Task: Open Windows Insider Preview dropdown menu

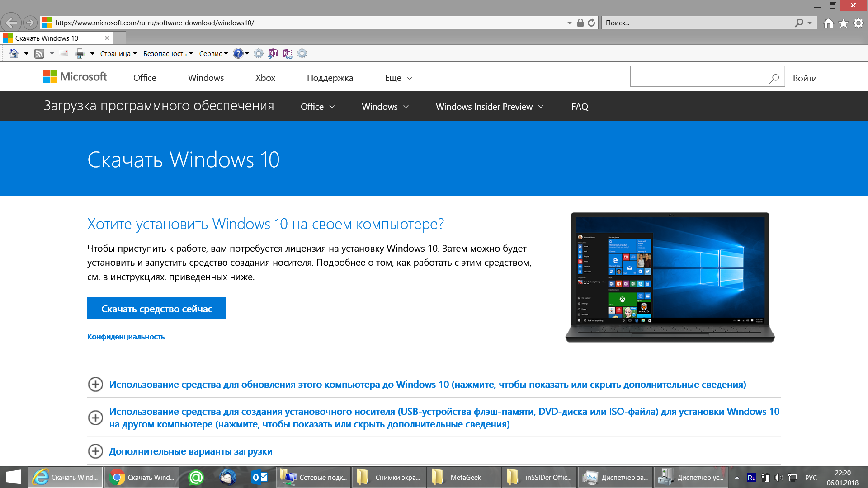Action: click(x=489, y=107)
